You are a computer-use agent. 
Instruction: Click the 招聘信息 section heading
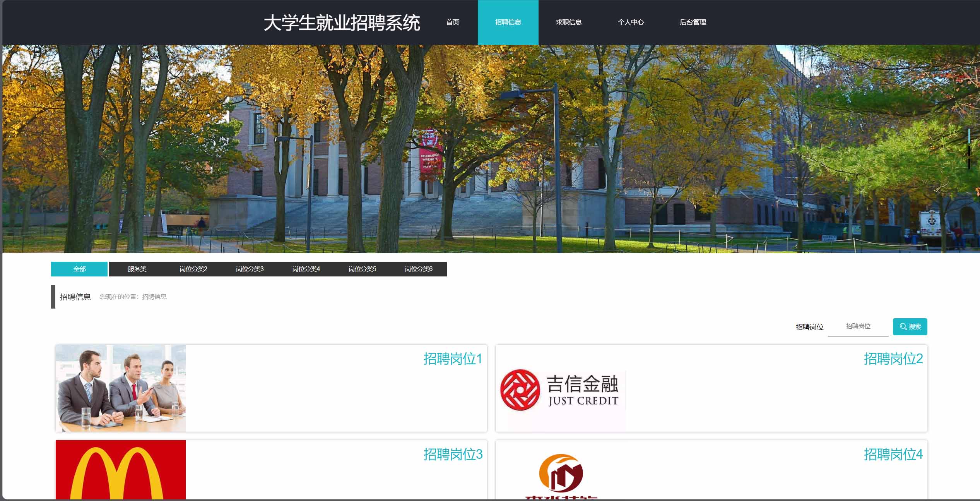pos(75,297)
